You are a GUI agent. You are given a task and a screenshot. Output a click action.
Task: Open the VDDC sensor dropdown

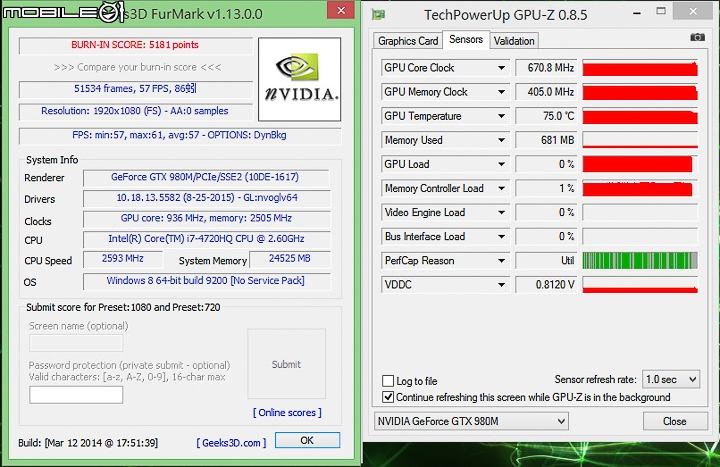pyautogui.click(x=501, y=285)
